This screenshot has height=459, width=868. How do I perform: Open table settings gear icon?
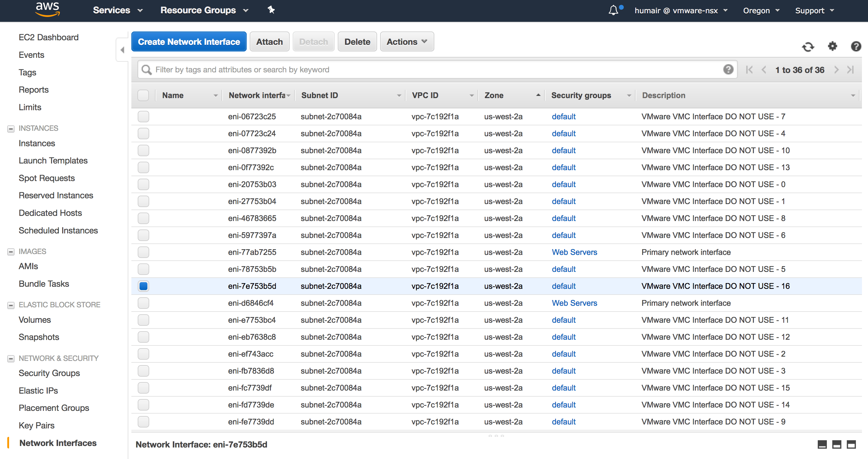[833, 46]
